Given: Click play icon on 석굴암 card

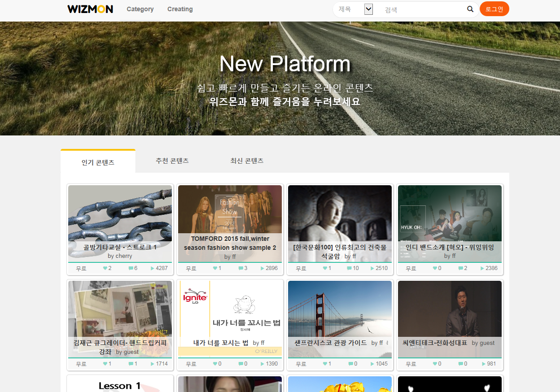Looking at the screenshot, I should (x=373, y=268).
